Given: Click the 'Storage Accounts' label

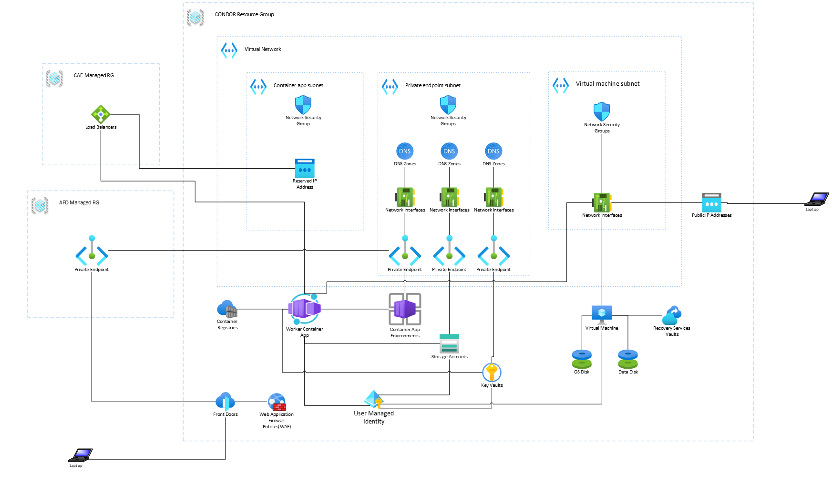Looking at the screenshot, I should point(450,357).
